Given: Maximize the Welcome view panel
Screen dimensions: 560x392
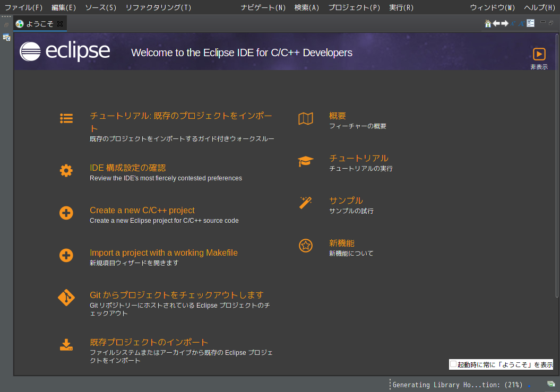Looking at the screenshot, I should click(551, 23).
